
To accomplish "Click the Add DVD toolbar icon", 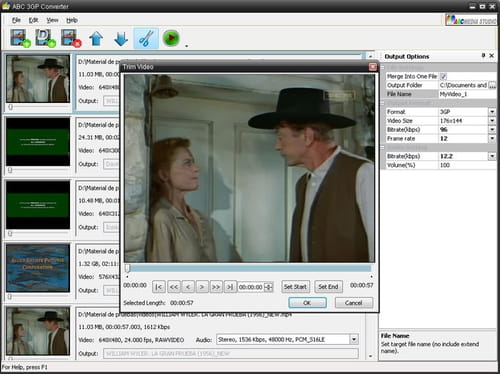I will [45, 38].
